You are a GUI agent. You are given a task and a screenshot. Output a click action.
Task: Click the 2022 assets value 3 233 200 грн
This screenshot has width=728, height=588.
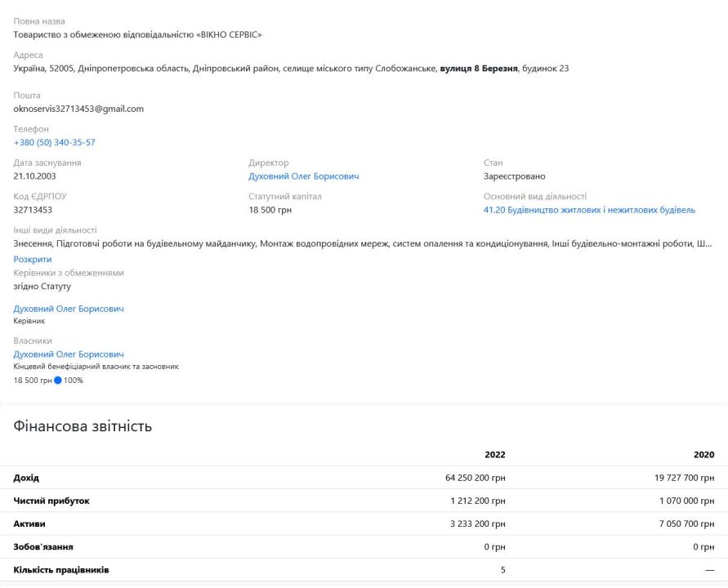pyautogui.click(x=477, y=523)
